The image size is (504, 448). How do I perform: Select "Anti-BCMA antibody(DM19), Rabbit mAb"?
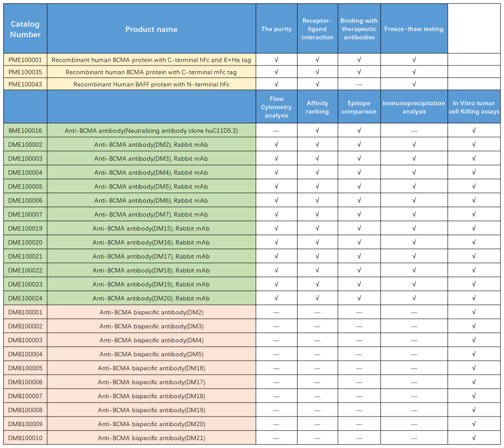(151, 284)
